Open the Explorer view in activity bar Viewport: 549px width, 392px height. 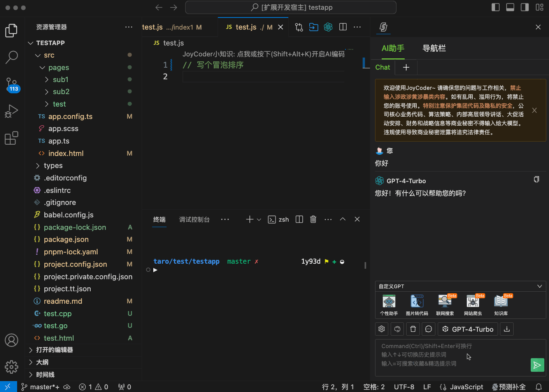(x=11, y=30)
